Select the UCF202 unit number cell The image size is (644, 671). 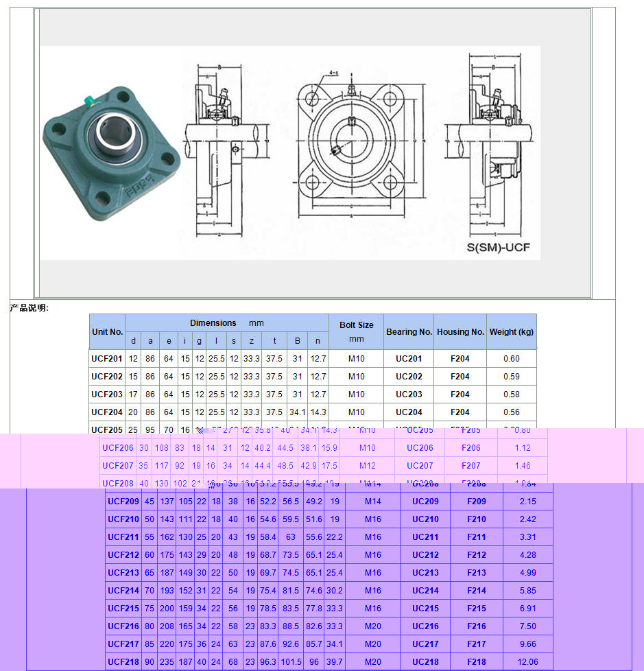(x=107, y=377)
